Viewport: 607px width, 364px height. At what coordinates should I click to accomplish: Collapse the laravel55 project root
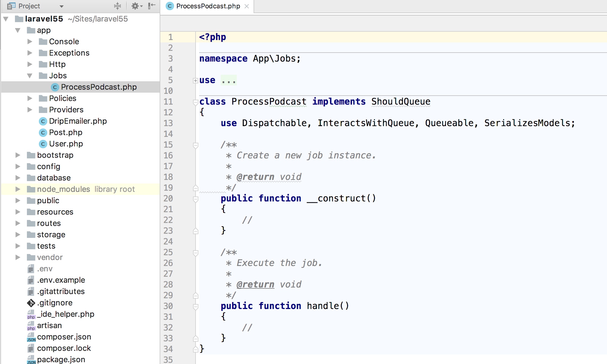click(6, 19)
